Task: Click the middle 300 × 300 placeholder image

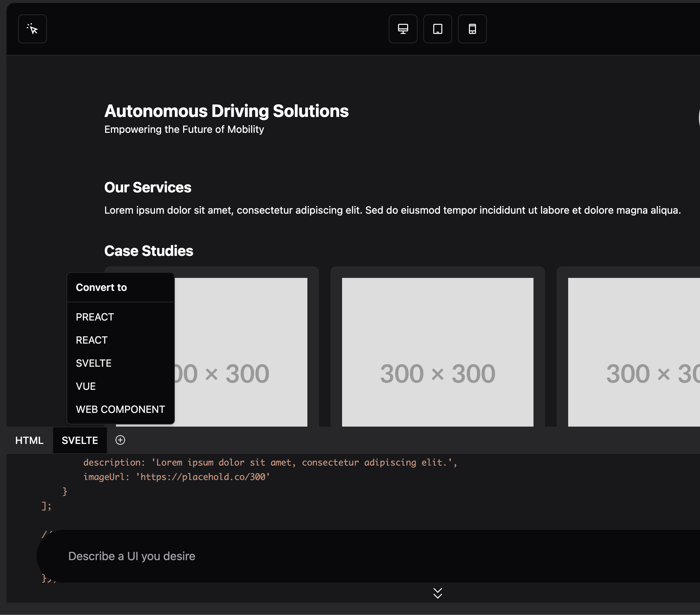Action: tap(438, 352)
